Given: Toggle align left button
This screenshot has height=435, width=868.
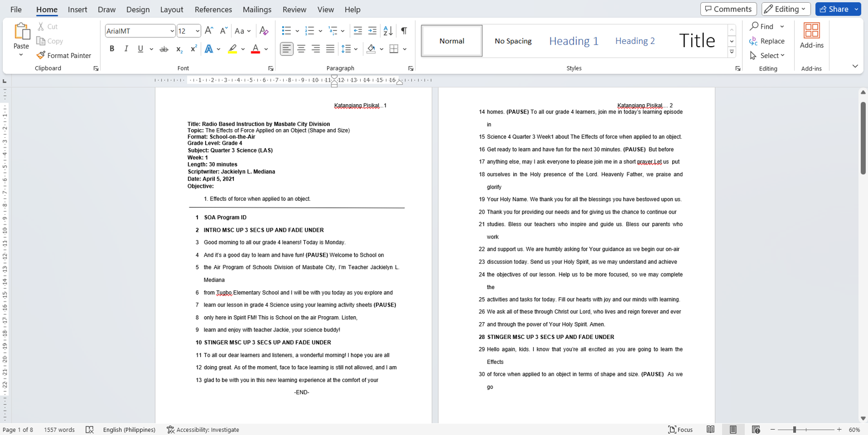Looking at the screenshot, I should tap(286, 49).
